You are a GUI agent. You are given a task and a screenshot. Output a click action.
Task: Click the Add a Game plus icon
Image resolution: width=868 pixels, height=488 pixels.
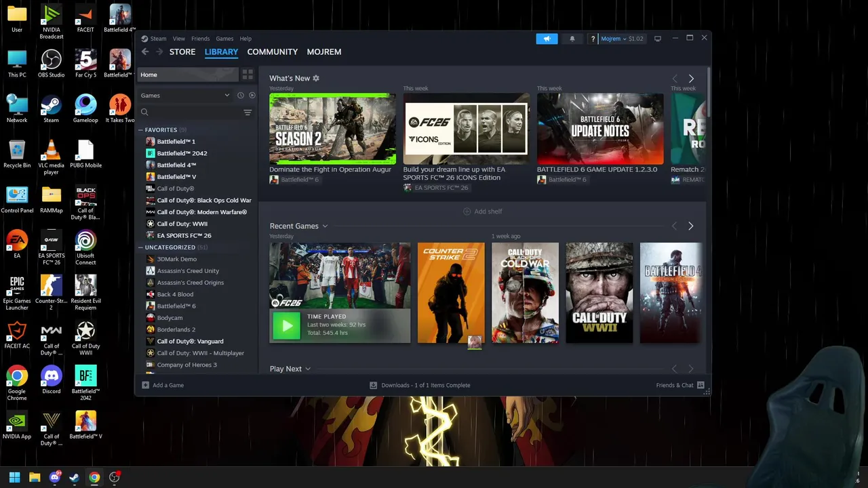pyautogui.click(x=145, y=385)
